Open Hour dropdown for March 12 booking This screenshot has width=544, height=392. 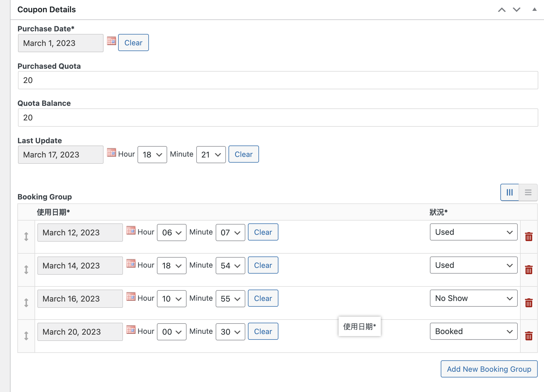(x=172, y=232)
